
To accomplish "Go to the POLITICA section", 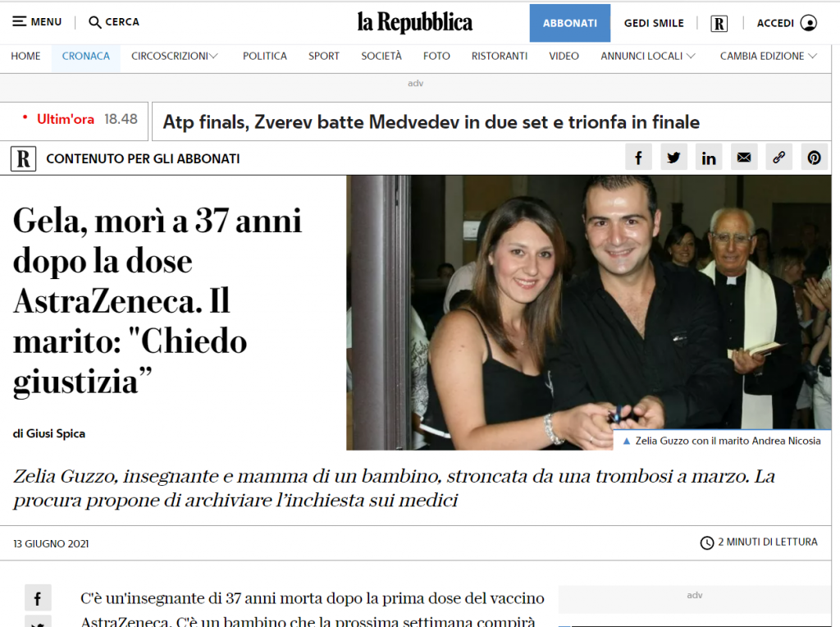I will 265,56.
